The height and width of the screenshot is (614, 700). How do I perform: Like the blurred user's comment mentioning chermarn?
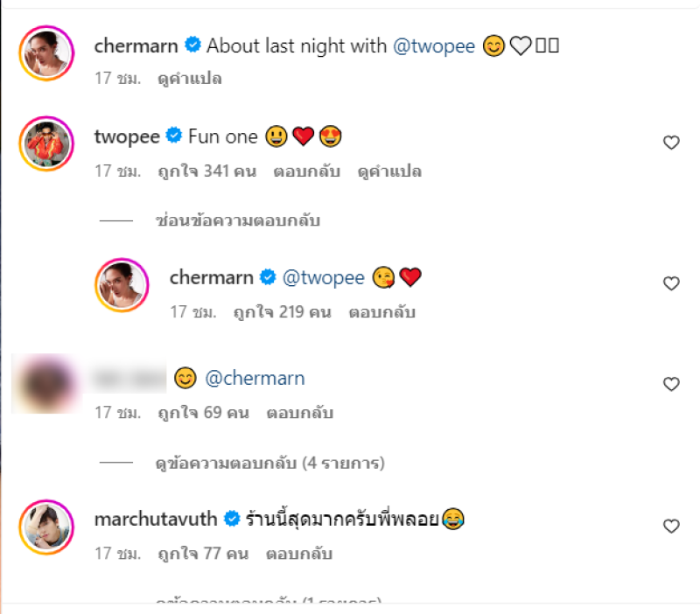tap(671, 384)
